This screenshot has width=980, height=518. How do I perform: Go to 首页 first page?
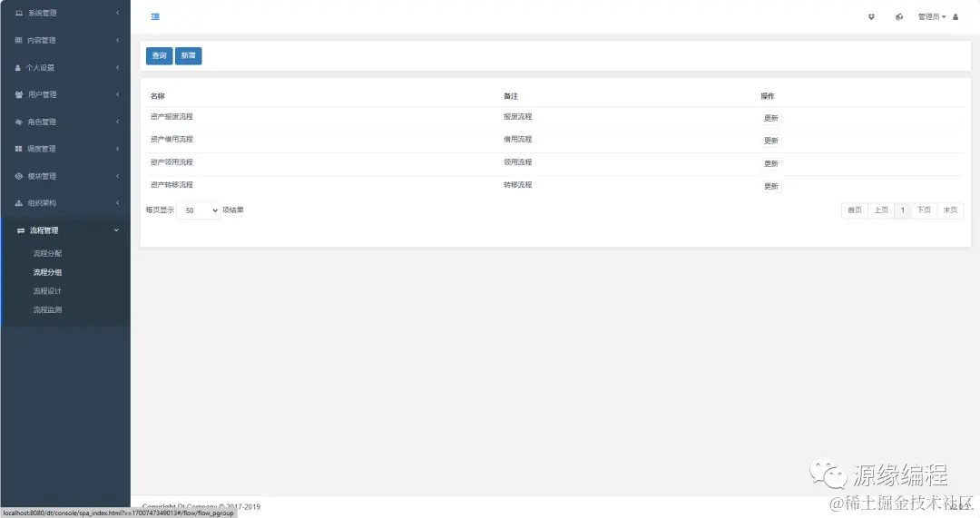click(855, 210)
